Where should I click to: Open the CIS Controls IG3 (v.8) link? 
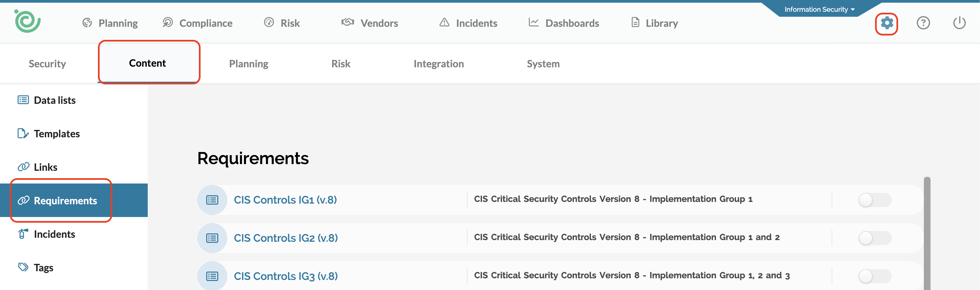coord(285,276)
